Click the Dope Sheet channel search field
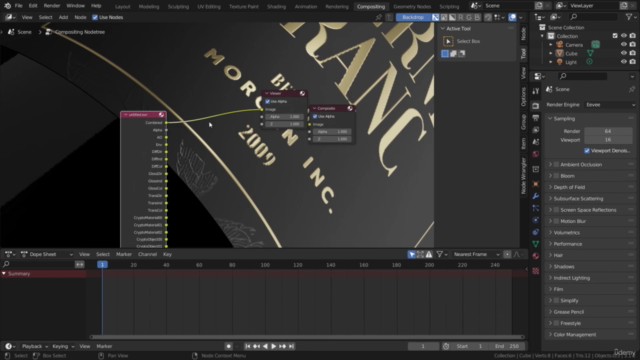 [38, 264]
